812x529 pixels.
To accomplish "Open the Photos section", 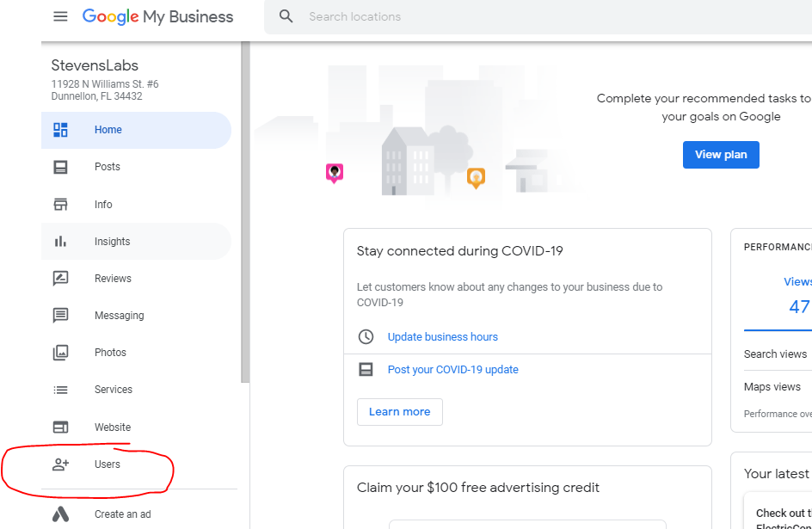I will [110, 353].
